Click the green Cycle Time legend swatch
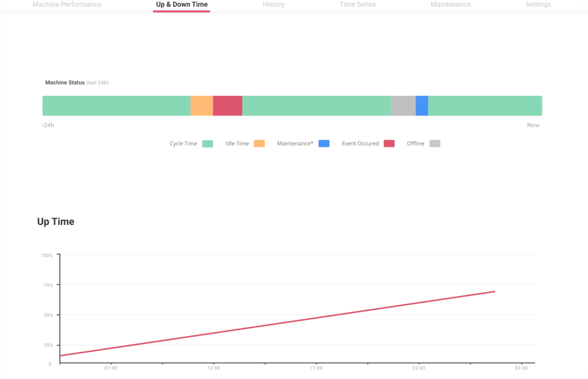 208,143
